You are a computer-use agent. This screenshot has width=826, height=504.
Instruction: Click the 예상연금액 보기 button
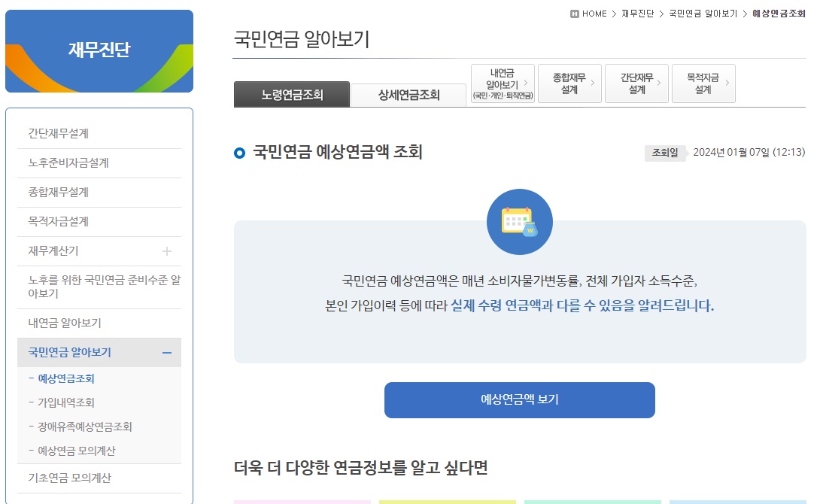point(519,400)
